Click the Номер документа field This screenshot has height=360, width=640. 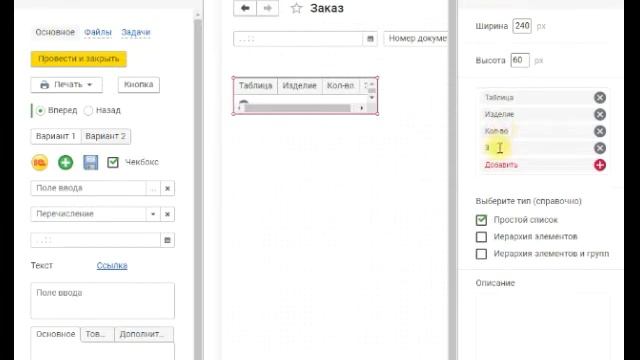tap(416, 39)
